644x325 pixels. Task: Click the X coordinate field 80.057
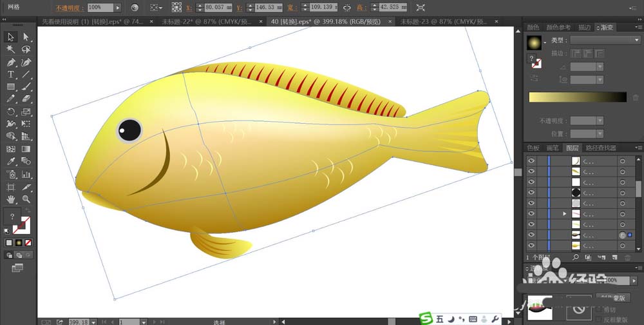click(218, 7)
